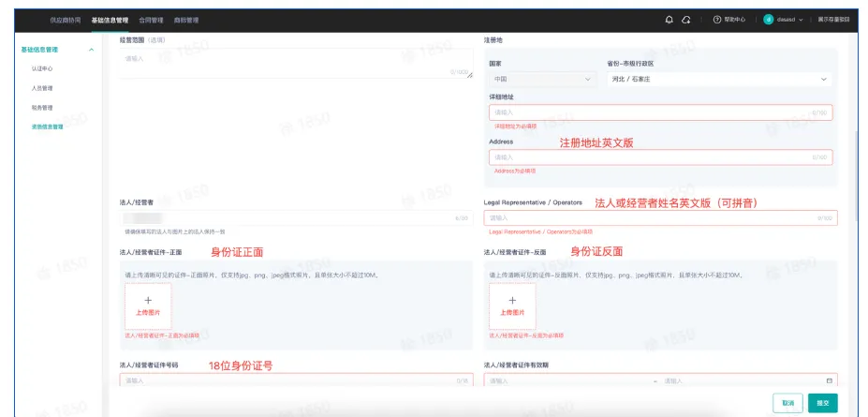Click the 法人/经营者证件号码 input field

tap(296, 380)
